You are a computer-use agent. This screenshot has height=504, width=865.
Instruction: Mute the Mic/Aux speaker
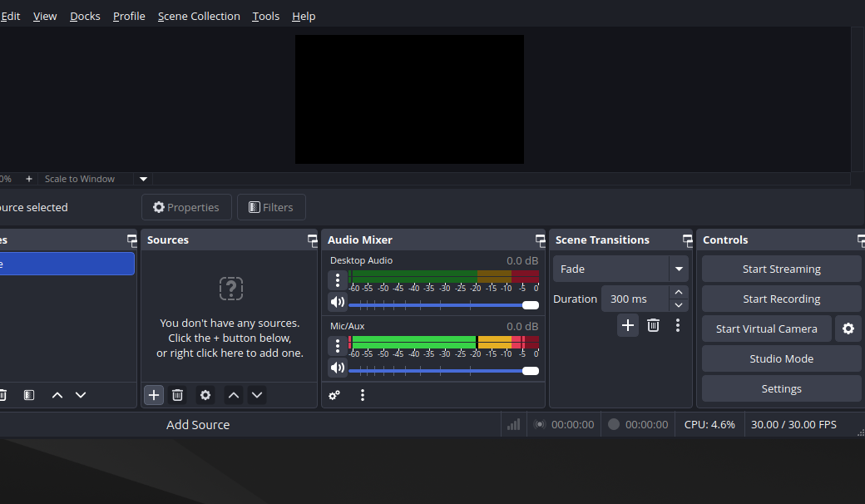click(x=337, y=368)
